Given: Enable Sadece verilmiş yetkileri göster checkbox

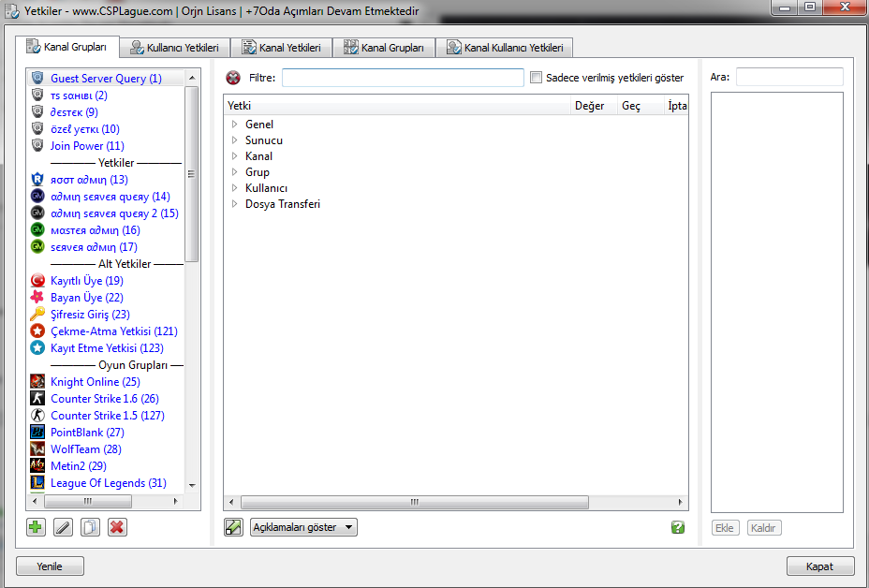Looking at the screenshot, I should pos(537,78).
